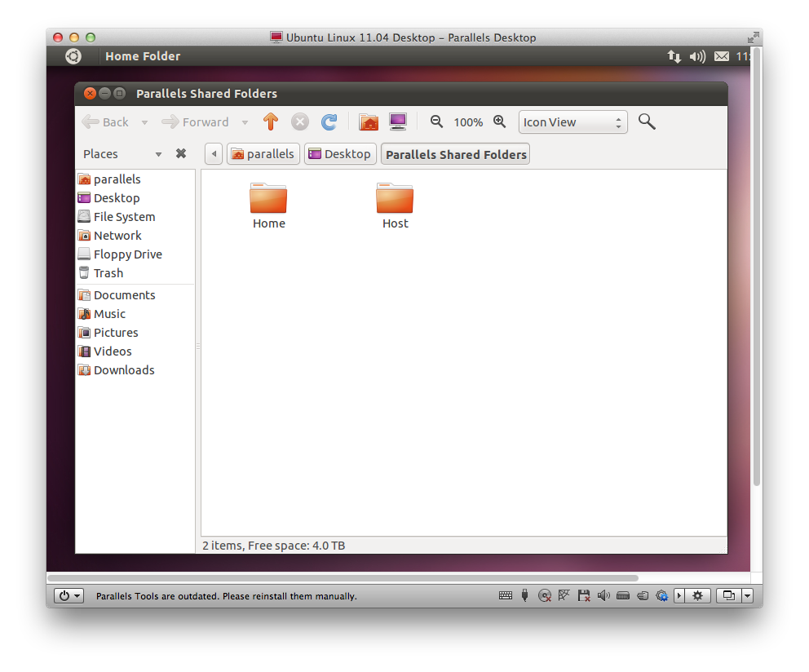Select the Host shared folder icon

[x=395, y=199]
